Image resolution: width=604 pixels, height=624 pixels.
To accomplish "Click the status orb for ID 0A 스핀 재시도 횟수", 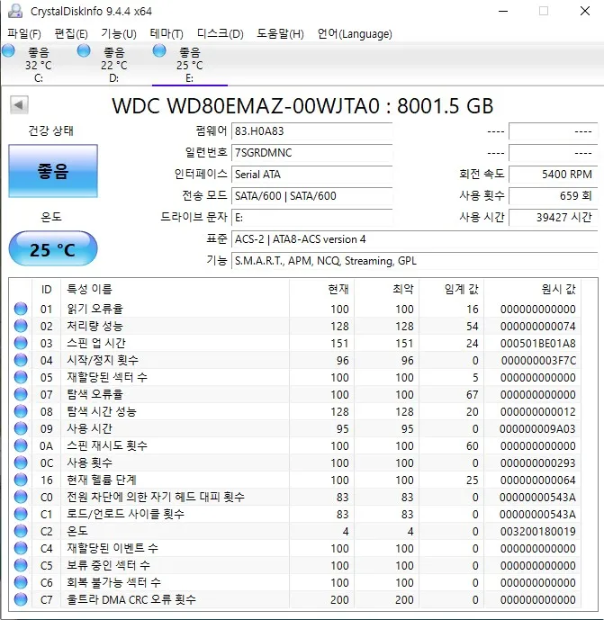I will coord(21,445).
